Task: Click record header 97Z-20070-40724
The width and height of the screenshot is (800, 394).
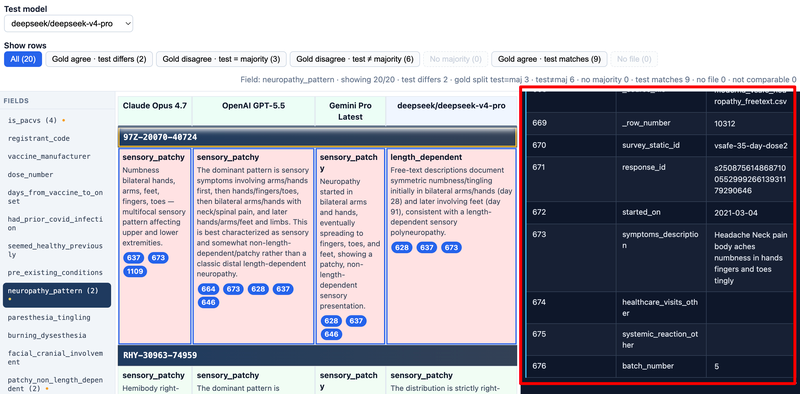Action: point(317,137)
